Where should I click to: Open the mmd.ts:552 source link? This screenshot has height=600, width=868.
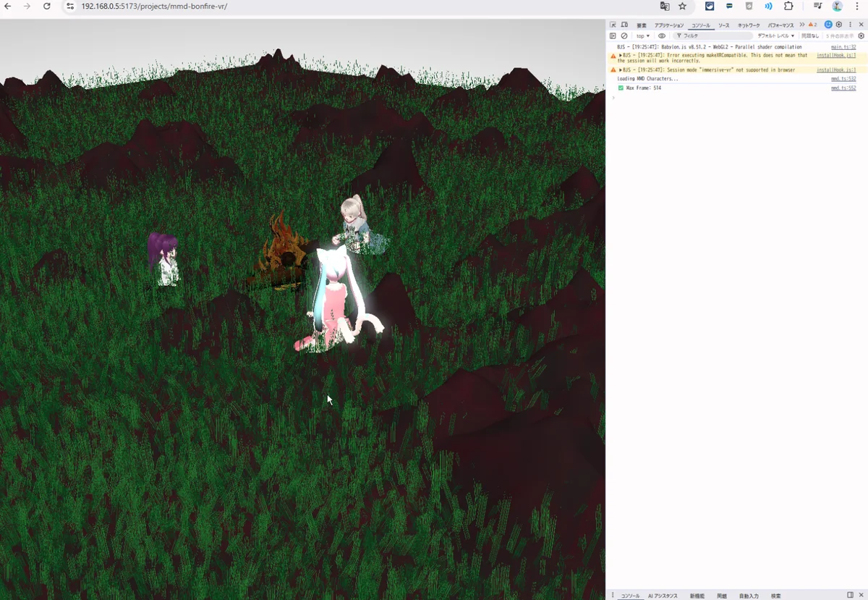pyautogui.click(x=843, y=88)
